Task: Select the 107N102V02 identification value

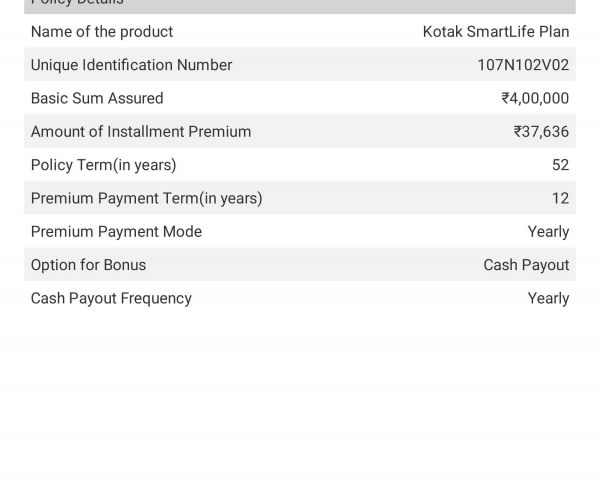Action: [523, 65]
